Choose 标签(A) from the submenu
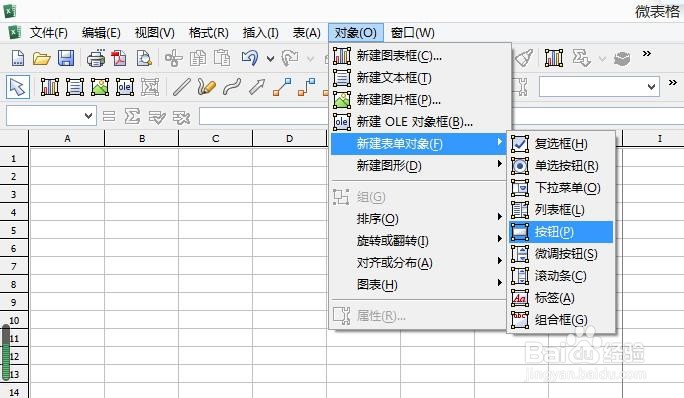The image size is (684, 398). click(x=561, y=298)
